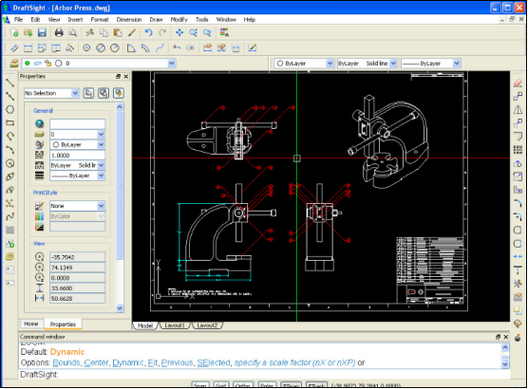Click the Undo arrow icon
This screenshot has width=528, height=389.
coord(148,33)
